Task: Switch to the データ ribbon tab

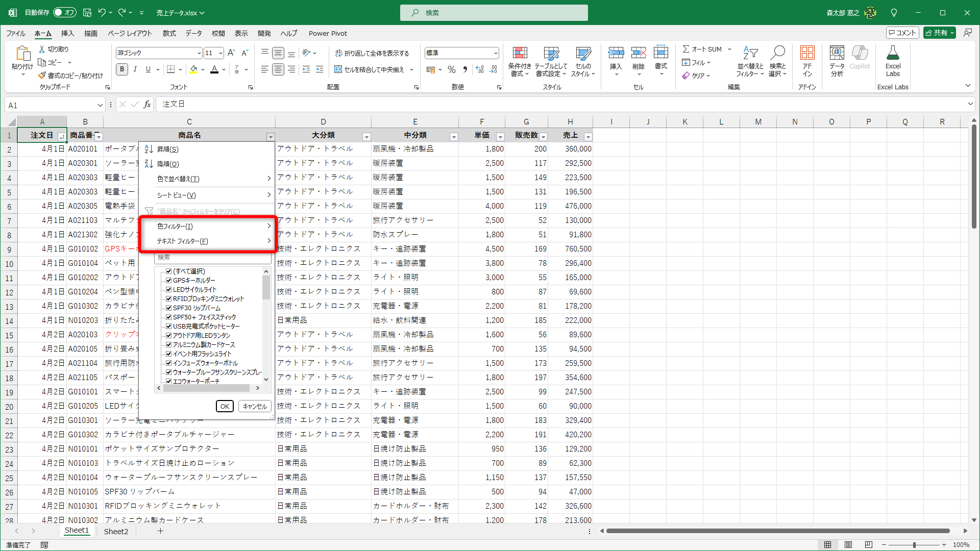Action: (193, 33)
